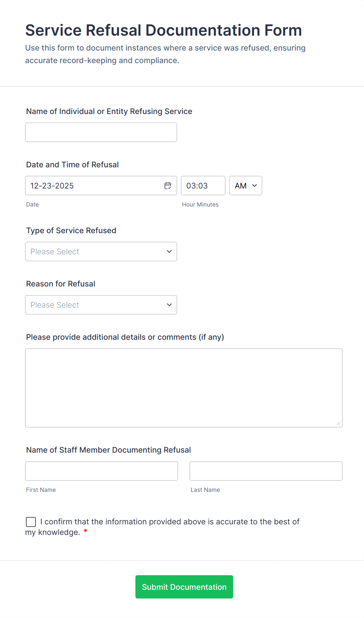Click the comments textarea resize handle
The image size is (364, 618).
coord(338,423)
